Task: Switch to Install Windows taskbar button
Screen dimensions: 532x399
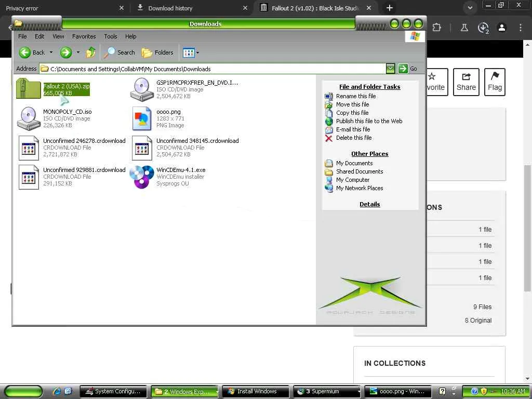Action: pos(256,392)
